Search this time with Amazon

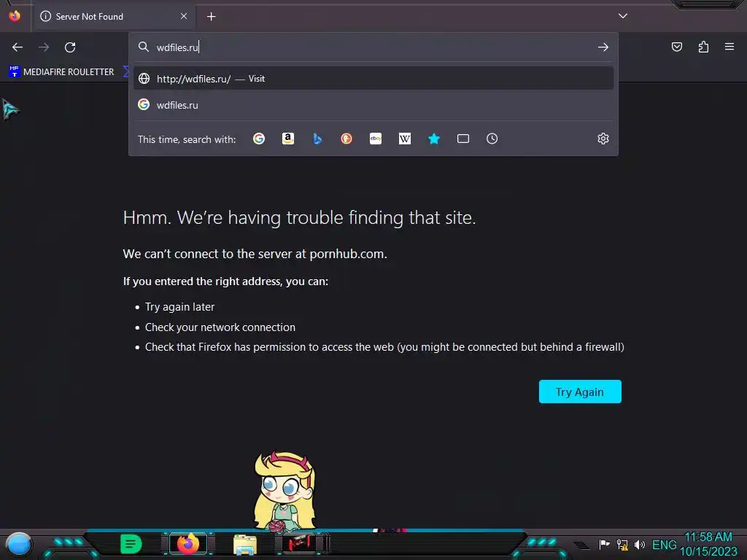287,139
